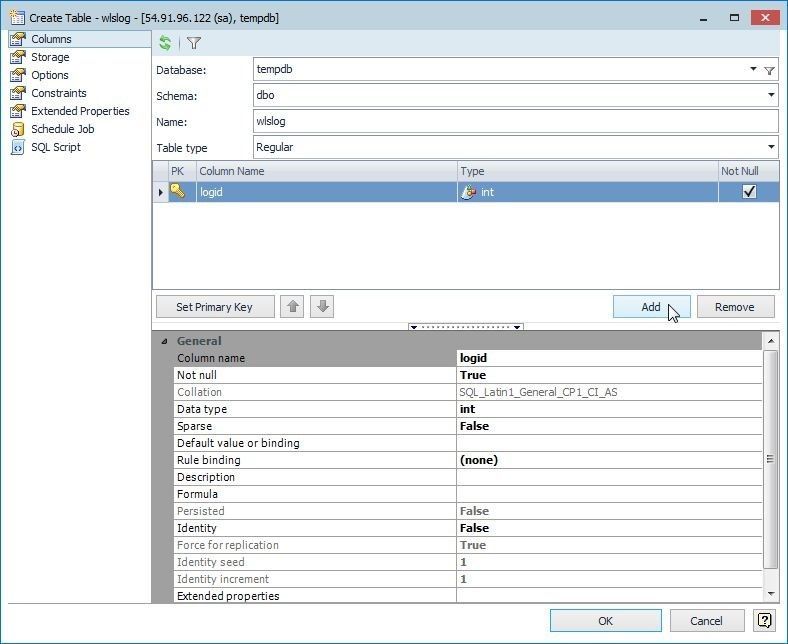Click the Not null property value True
788x644 pixels.
[x=609, y=375]
